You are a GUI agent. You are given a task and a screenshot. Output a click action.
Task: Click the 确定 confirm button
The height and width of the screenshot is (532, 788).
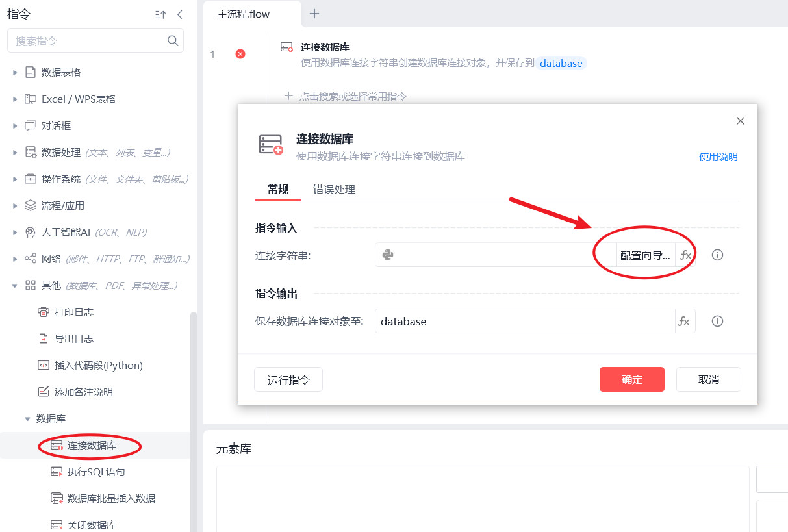coord(631,379)
